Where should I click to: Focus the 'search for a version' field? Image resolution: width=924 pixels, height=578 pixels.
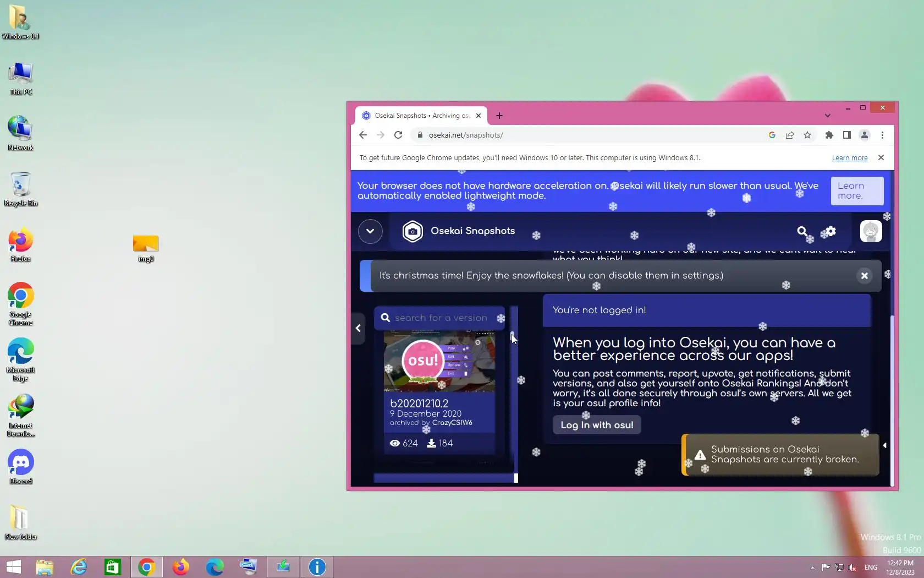[439, 318]
